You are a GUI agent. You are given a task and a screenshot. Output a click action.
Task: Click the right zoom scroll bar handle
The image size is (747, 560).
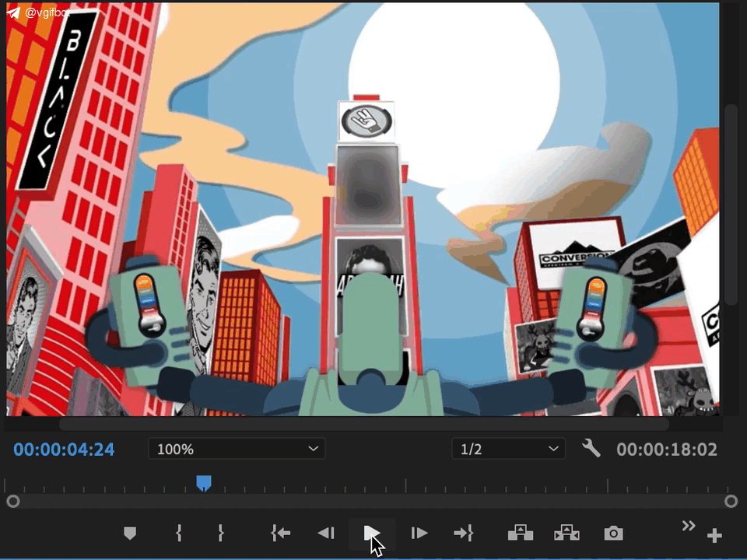click(731, 501)
